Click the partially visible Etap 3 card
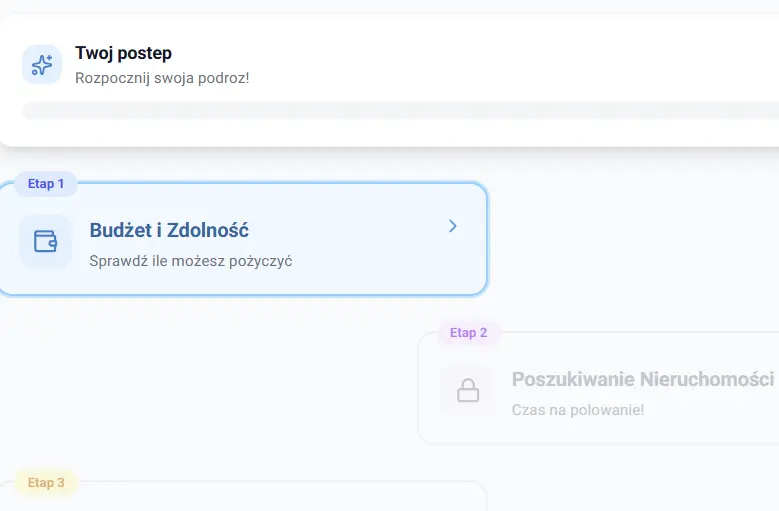This screenshot has height=511, width=779. click(250, 498)
